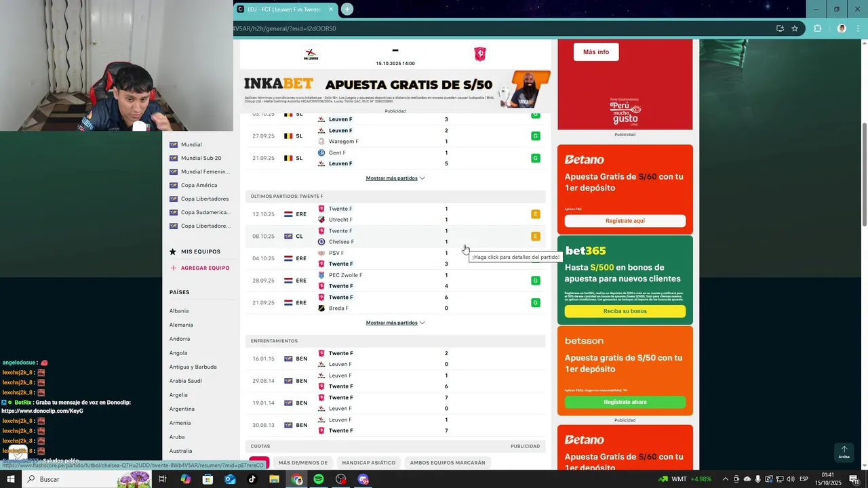Open File Explorer from the taskbar
Viewport: 868px width, 488px height.
(274, 479)
